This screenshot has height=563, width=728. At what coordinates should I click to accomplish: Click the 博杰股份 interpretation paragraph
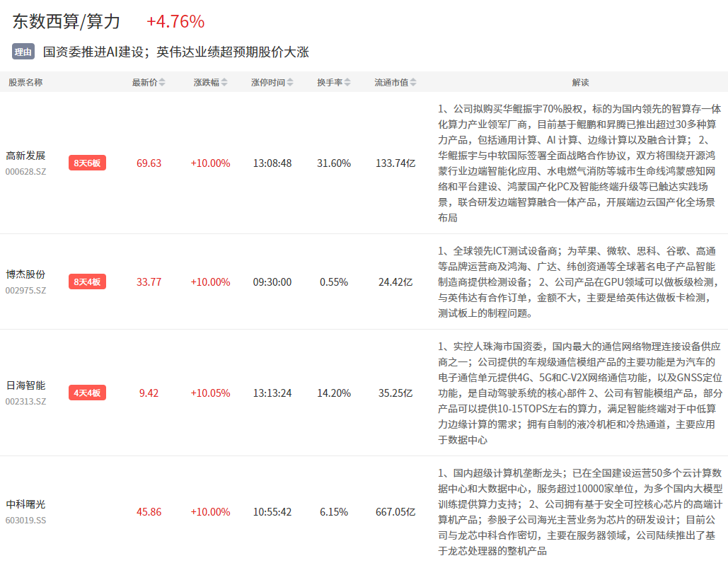click(x=577, y=281)
